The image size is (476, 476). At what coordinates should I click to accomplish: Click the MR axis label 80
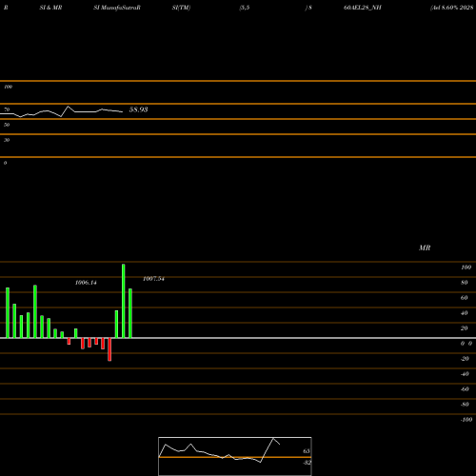pos(465,283)
